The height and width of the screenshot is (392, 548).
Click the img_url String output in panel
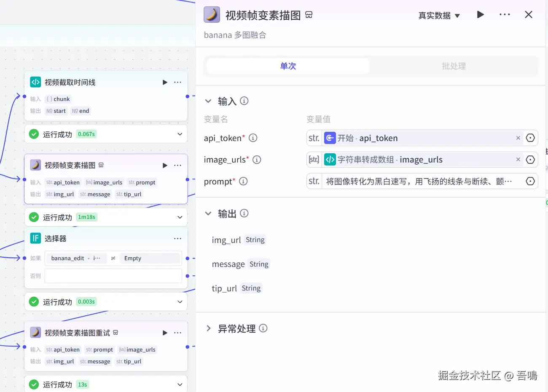(x=238, y=240)
